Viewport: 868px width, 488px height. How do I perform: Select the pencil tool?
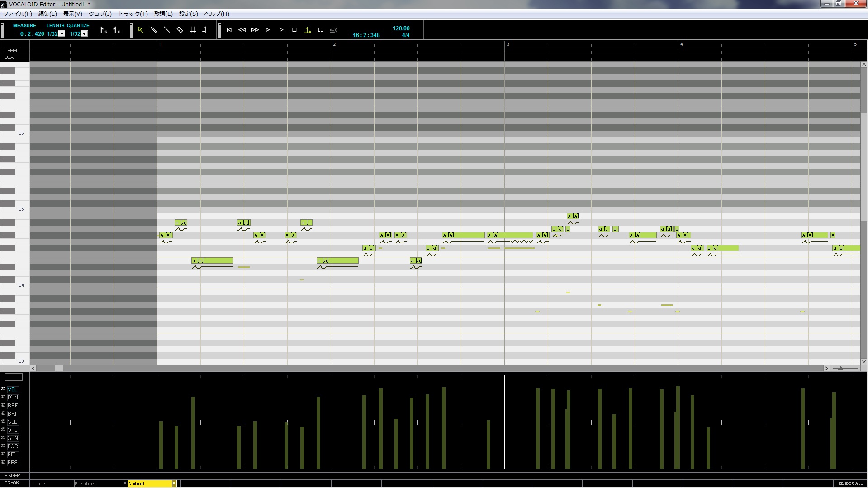point(153,30)
